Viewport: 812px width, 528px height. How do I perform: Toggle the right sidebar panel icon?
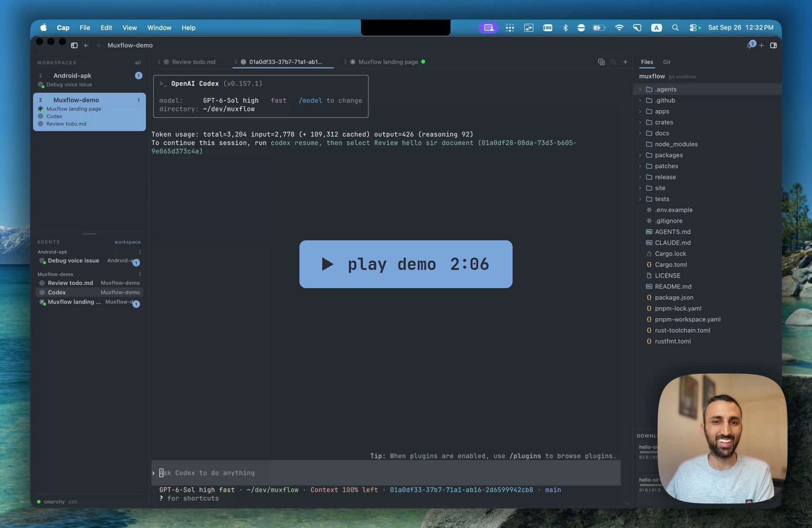click(x=774, y=45)
